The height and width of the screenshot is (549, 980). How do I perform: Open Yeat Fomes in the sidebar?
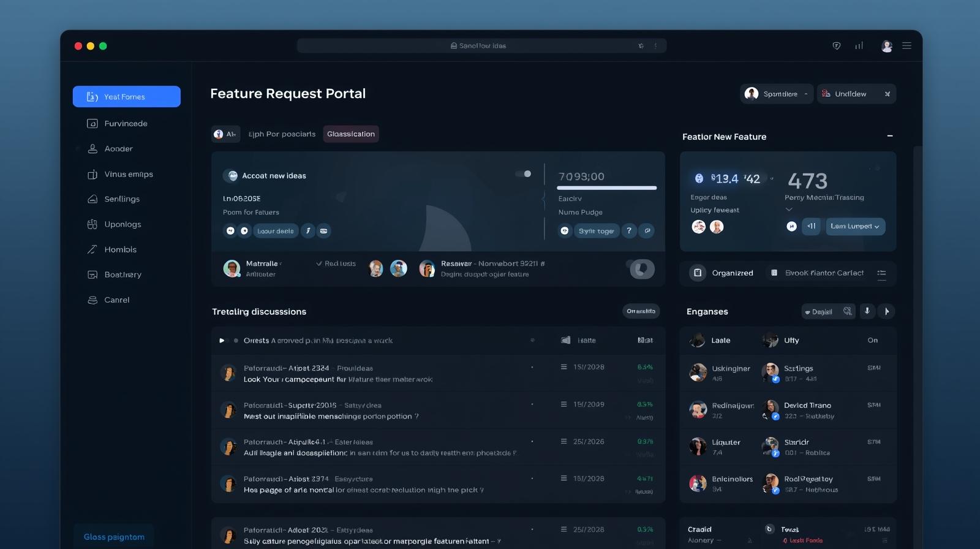[126, 97]
